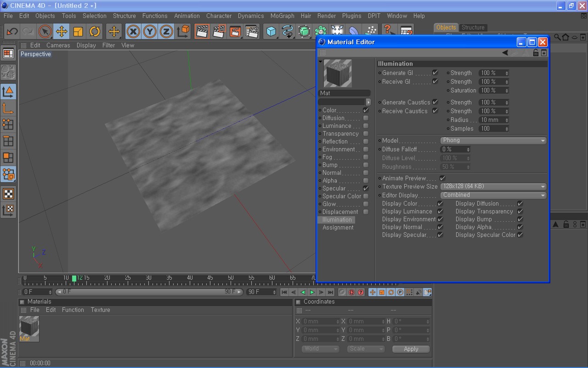Open the Character menu
588x368 pixels.
tap(219, 16)
